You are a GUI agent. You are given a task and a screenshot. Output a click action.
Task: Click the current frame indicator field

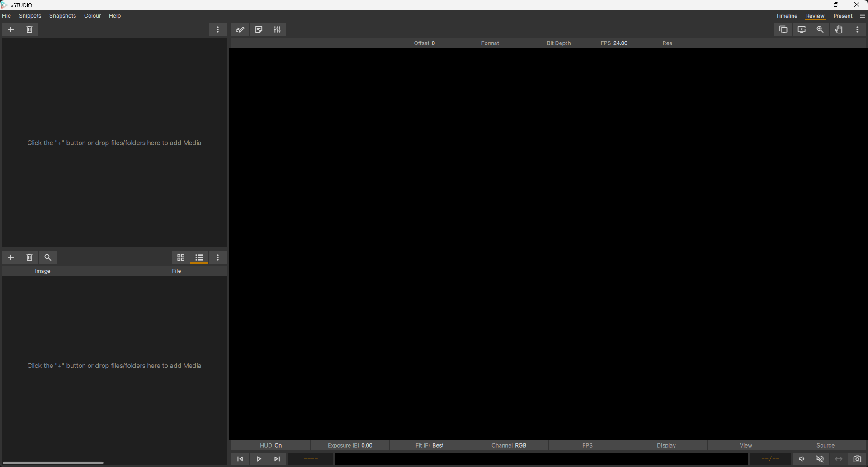[x=311, y=459]
